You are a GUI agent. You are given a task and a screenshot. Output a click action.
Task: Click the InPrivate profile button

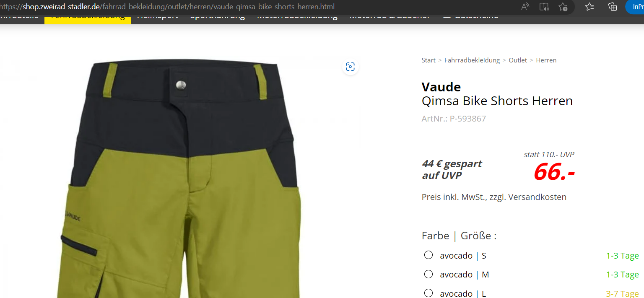(635, 6)
